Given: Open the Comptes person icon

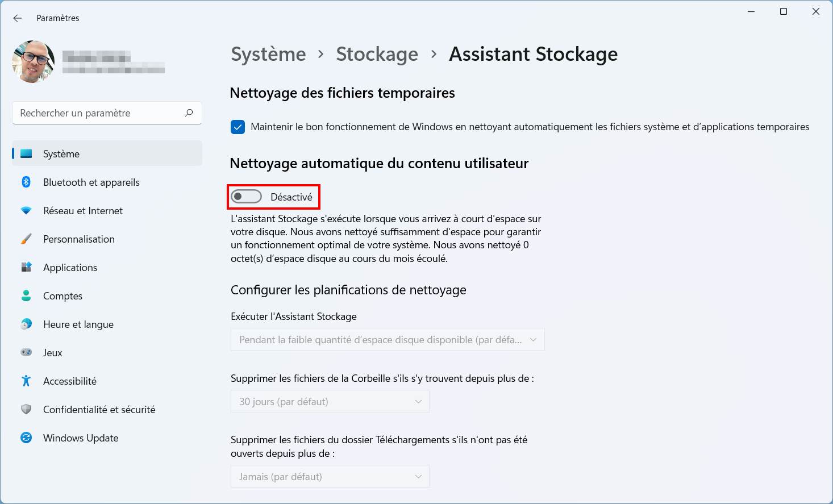Looking at the screenshot, I should tap(26, 295).
